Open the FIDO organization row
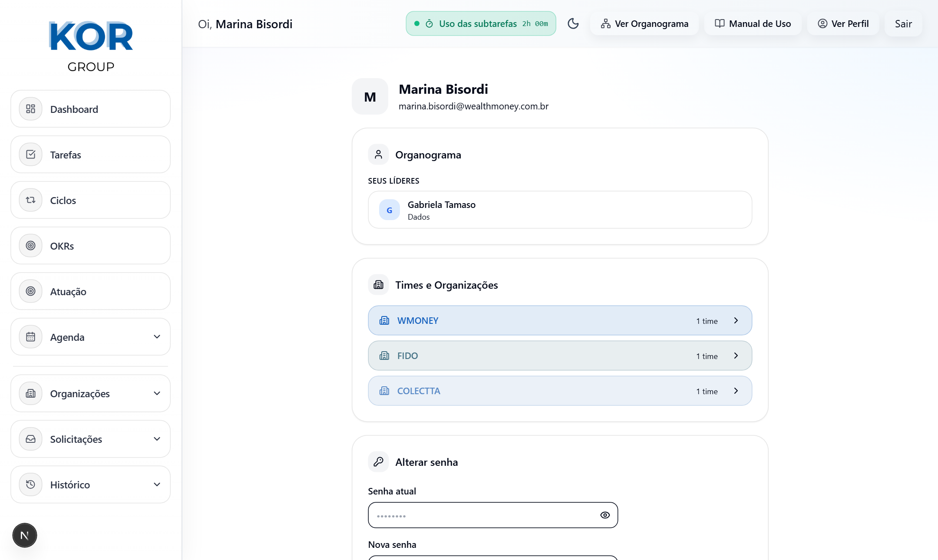The width and height of the screenshot is (938, 560). coord(560,356)
